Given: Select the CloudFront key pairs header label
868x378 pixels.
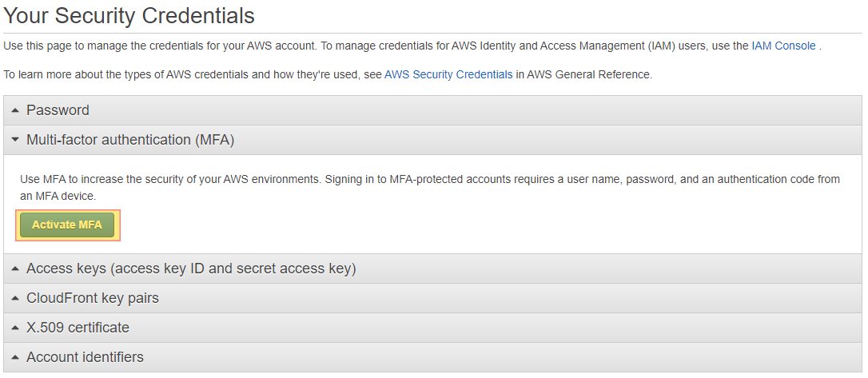Looking at the screenshot, I should (93, 298).
